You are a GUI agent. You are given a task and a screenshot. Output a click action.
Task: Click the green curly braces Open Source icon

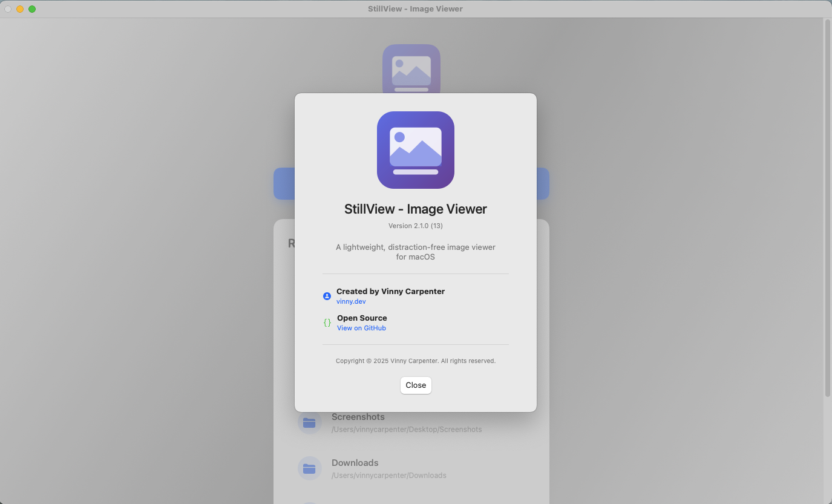(x=327, y=322)
